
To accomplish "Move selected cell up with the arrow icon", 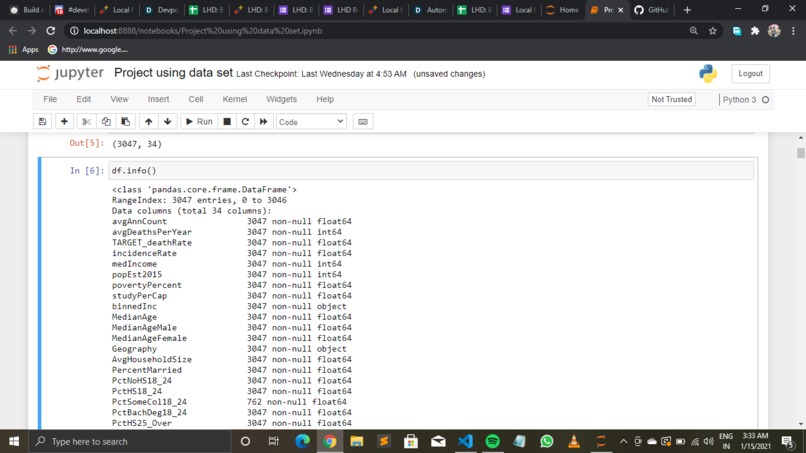I will click(149, 122).
